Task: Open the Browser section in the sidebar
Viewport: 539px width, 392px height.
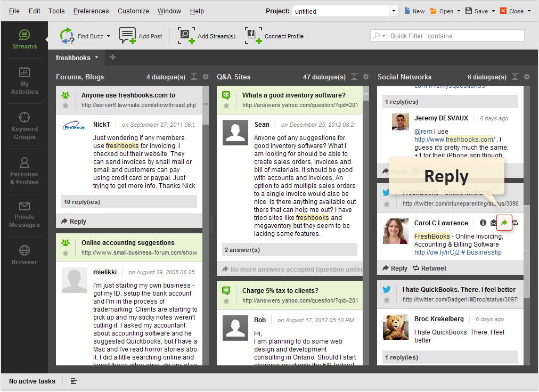Action: pyautogui.click(x=24, y=255)
